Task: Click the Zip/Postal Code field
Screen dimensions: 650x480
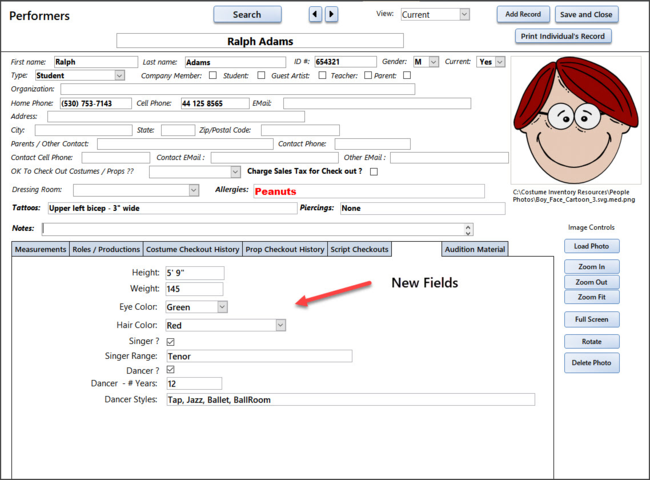Action: [x=300, y=130]
